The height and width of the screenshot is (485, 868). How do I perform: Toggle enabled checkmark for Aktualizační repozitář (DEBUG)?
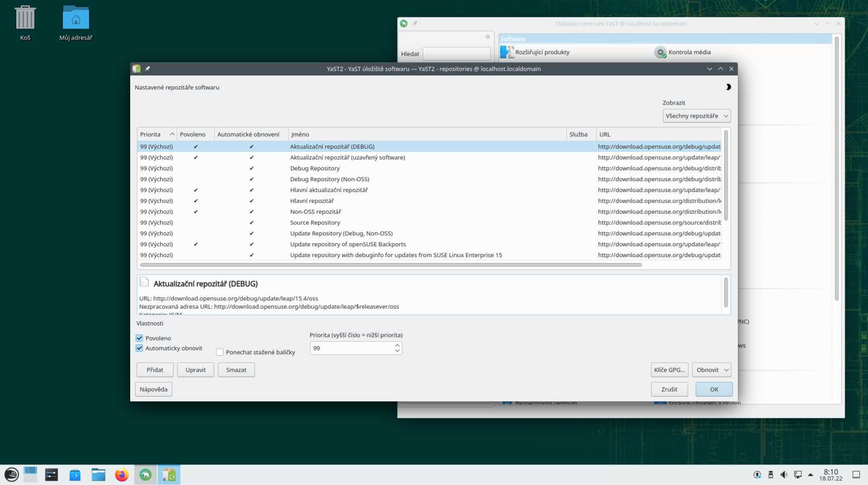point(196,146)
